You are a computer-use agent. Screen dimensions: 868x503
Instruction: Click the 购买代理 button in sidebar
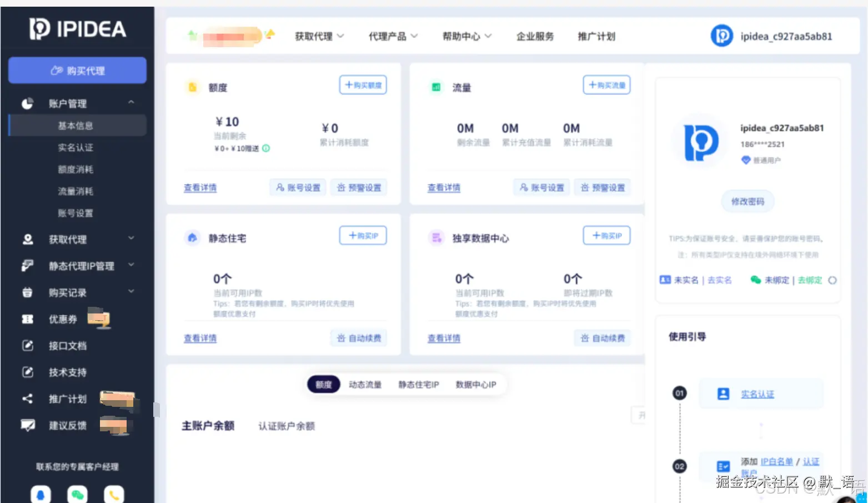tap(77, 70)
